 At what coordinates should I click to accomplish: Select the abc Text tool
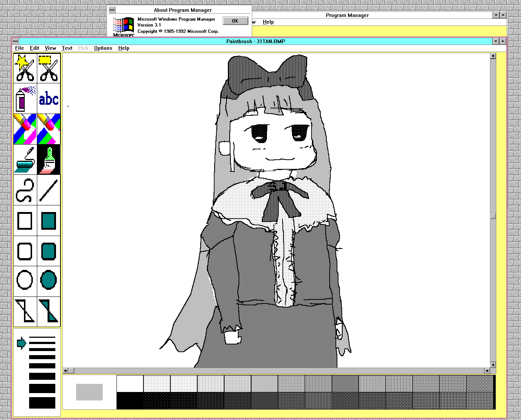coord(49,99)
